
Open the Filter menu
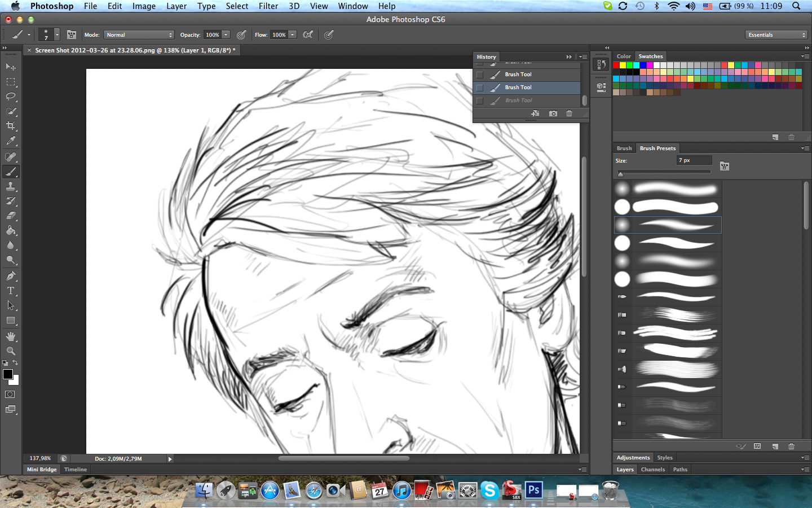pos(268,6)
